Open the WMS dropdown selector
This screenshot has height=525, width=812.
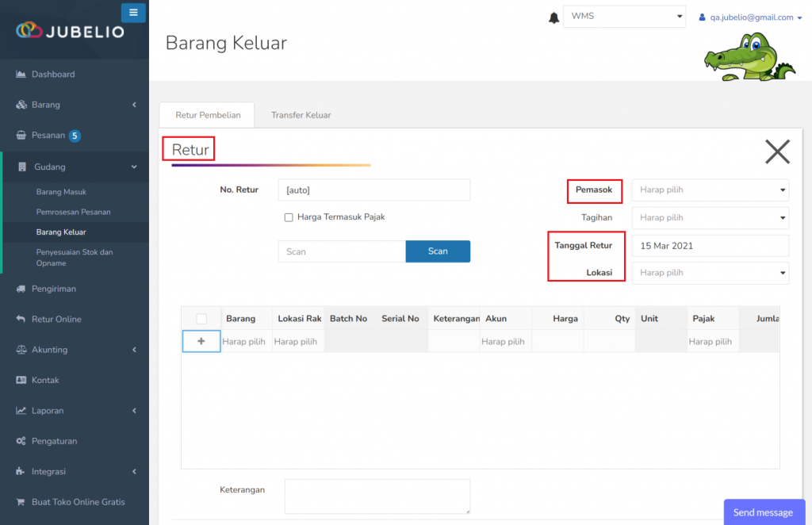pos(625,17)
